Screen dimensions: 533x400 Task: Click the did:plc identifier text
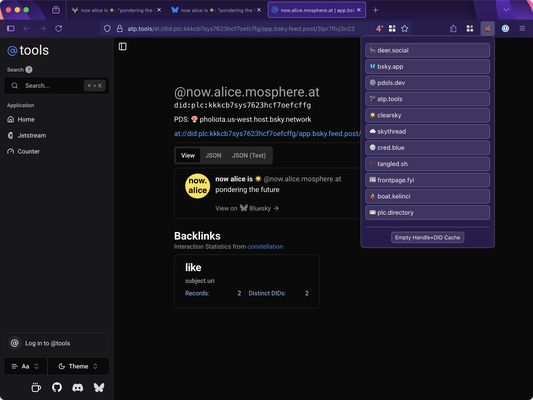click(242, 105)
